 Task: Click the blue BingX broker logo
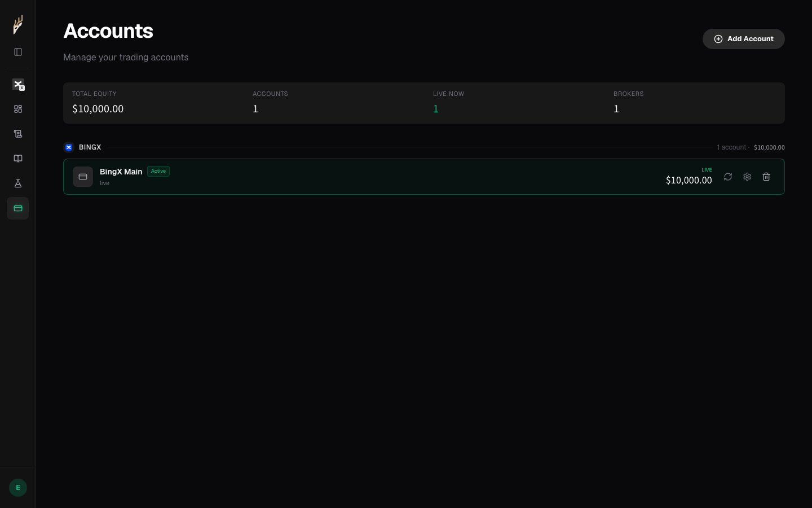click(x=69, y=147)
